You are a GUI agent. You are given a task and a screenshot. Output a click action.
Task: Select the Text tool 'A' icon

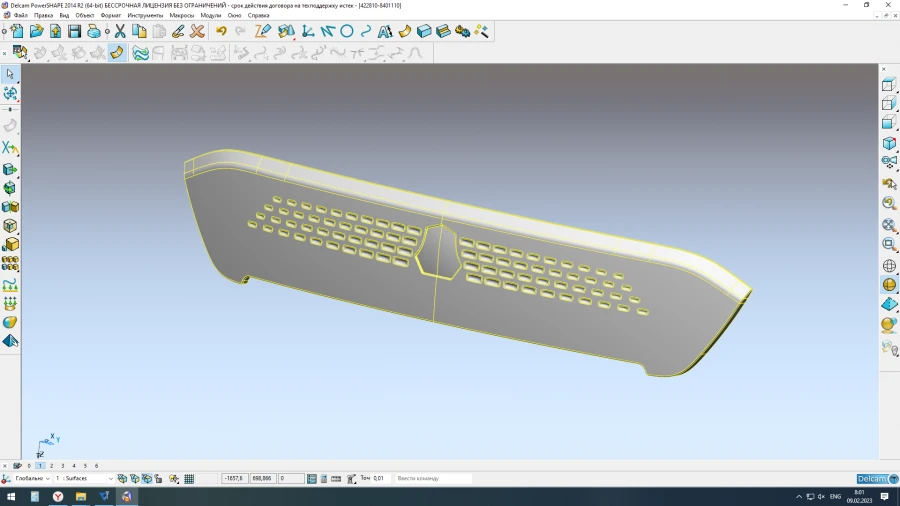pyautogui.click(x=384, y=32)
